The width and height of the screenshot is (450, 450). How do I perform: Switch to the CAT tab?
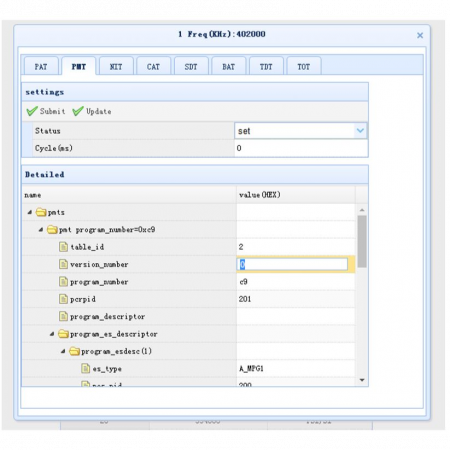pos(153,66)
